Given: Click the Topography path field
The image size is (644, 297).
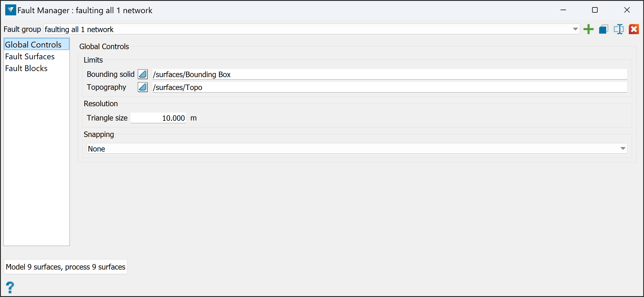Looking at the screenshot, I should pyautogui.click(x=390, y=87).
